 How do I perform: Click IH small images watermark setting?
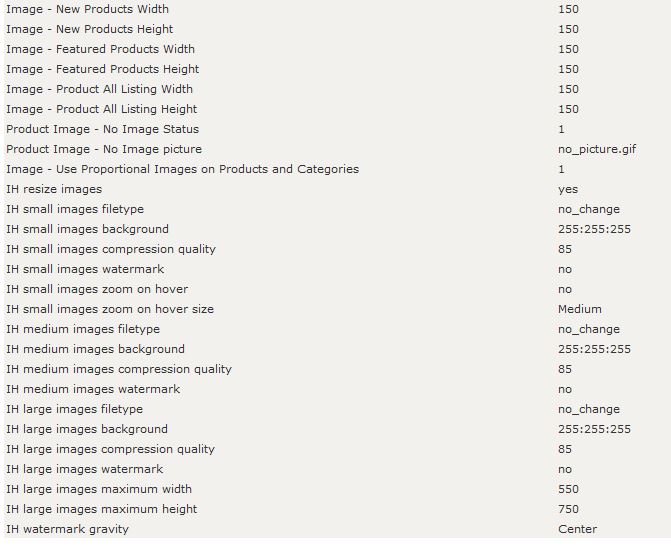[x=336, y=269]
